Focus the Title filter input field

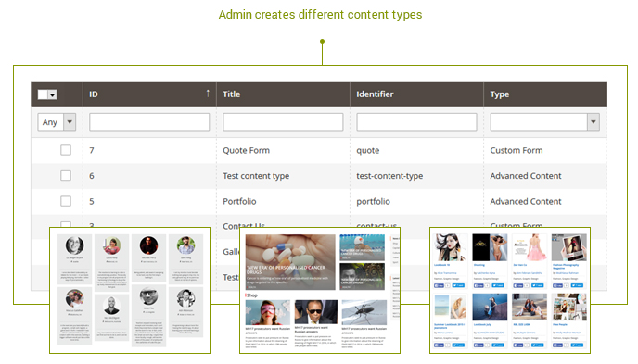283,122
